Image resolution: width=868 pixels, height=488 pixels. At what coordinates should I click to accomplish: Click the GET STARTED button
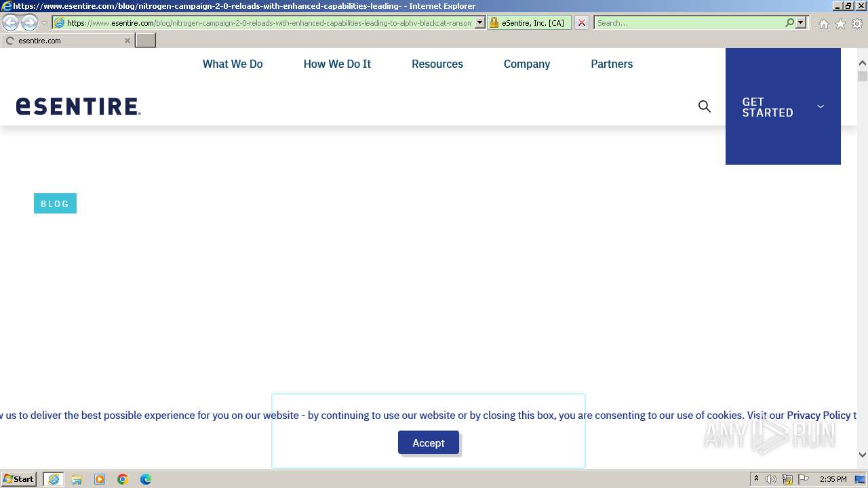click(x=783, y=106)
